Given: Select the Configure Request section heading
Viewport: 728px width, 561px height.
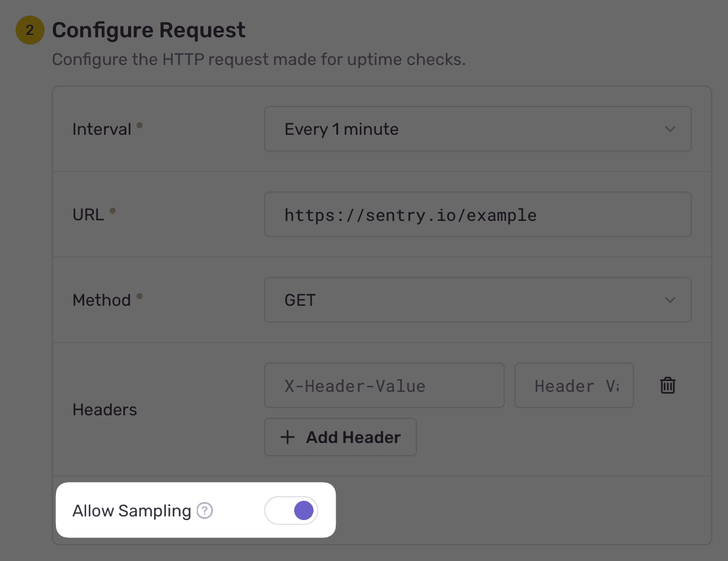Looking at the screenshot, I should (149, 29).
